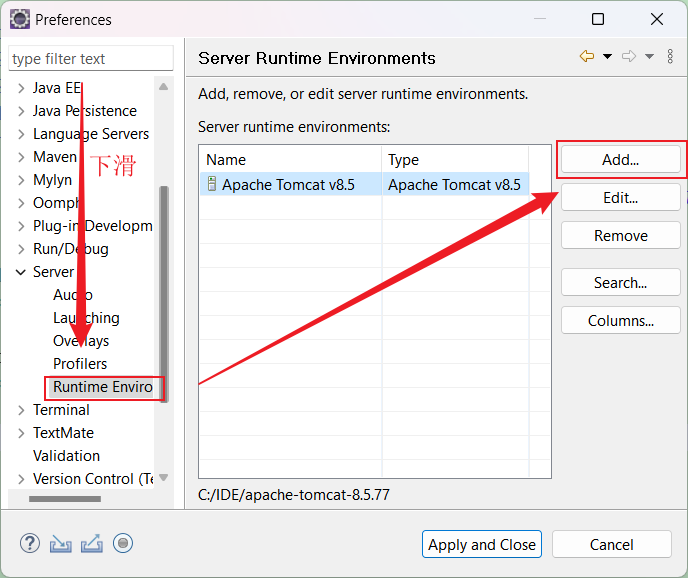Expand the Mylyn tree node

(x=21, y=180)
